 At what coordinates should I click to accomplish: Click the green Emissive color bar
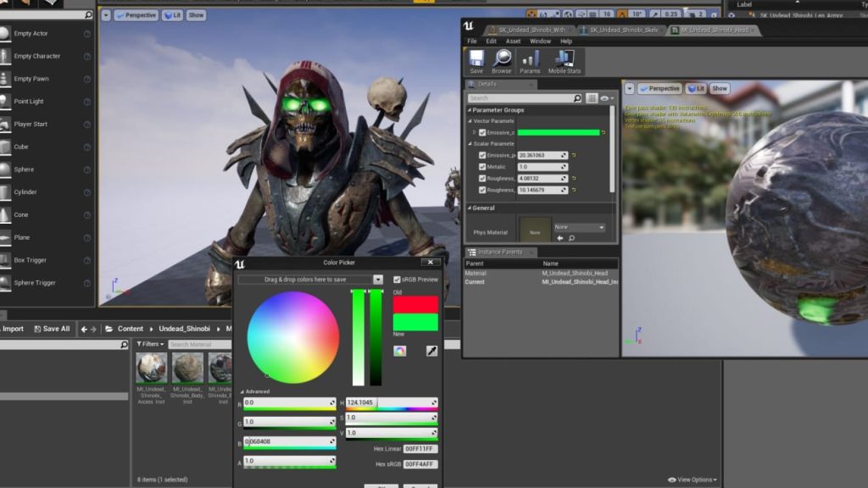(x=559, y=133)
